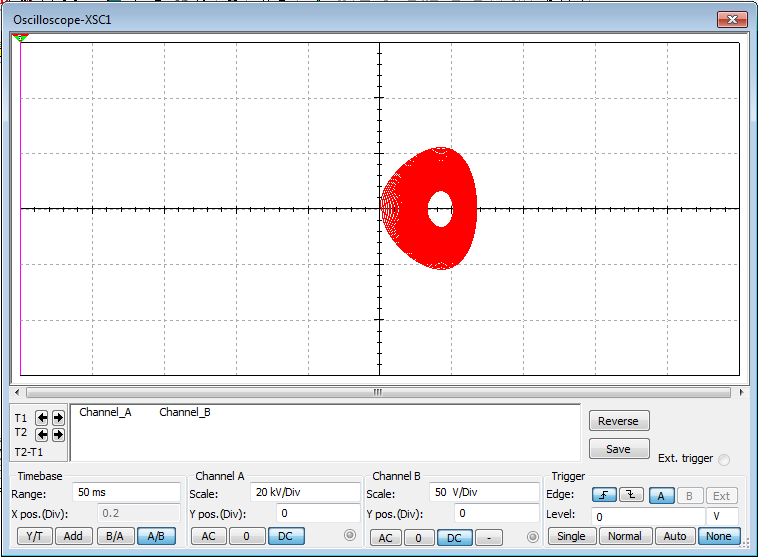Screen dimensions: 758x557
Task: Toggle the Ext. trigger radio indicator
Action: point(724,459)
